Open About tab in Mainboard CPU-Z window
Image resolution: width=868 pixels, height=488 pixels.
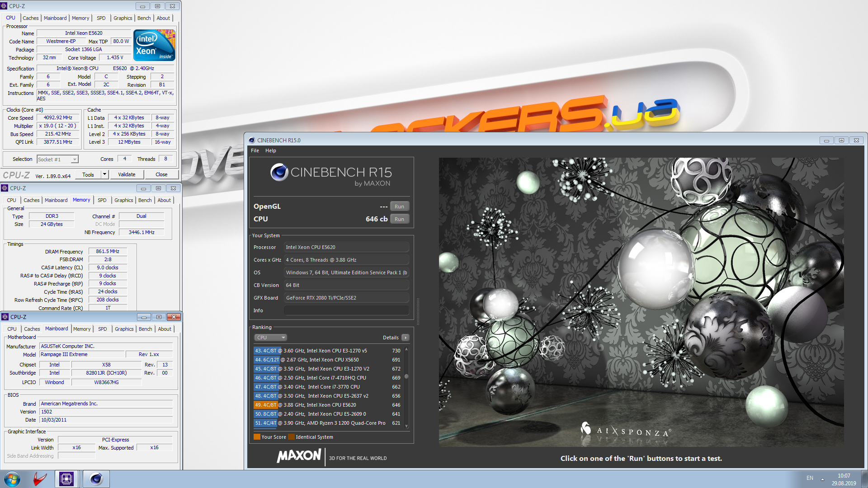click(x=165, y=329)
